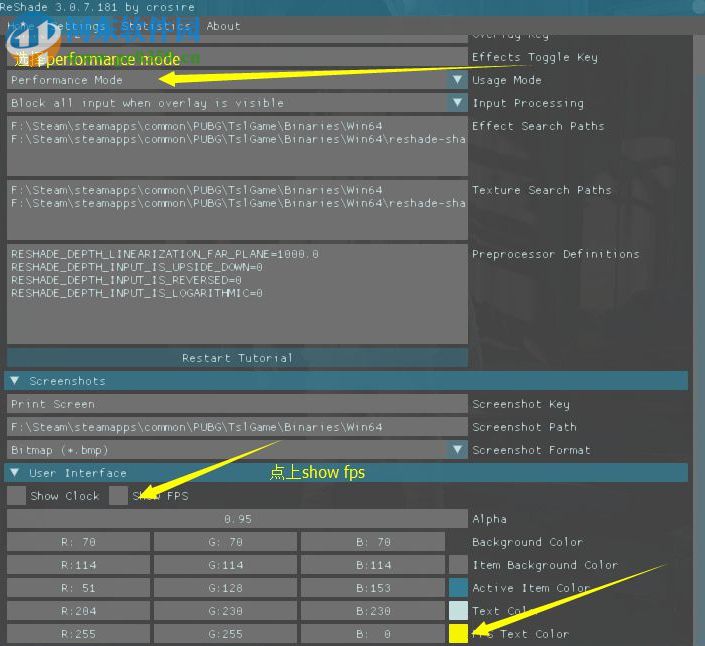Click the RESHADE_DEPTH_INPUT_IS_UPSIDE_DOWN=0 line

pyautogui.click(x=137, y=267)
